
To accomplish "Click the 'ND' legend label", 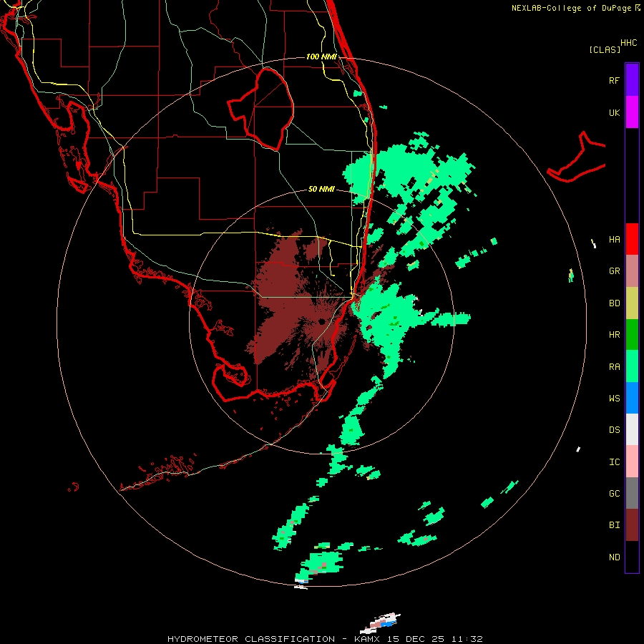I will [614, 557].
